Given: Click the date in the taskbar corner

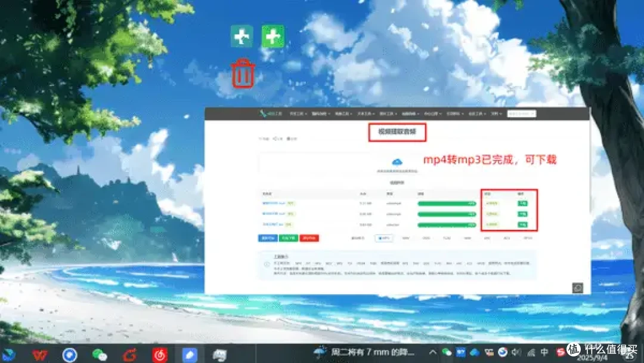Looking at the screenshot, I should [592, 358].
